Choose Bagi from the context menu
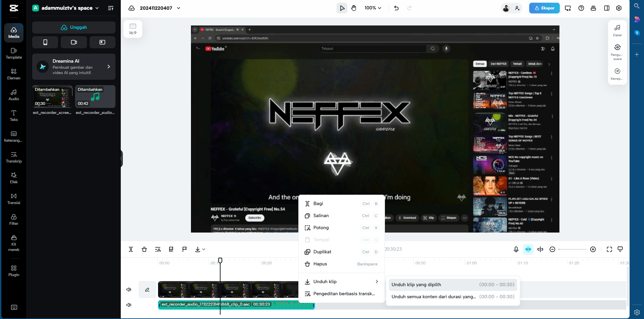This screenshot has width=644, height=319. click(x=342, y=204)
